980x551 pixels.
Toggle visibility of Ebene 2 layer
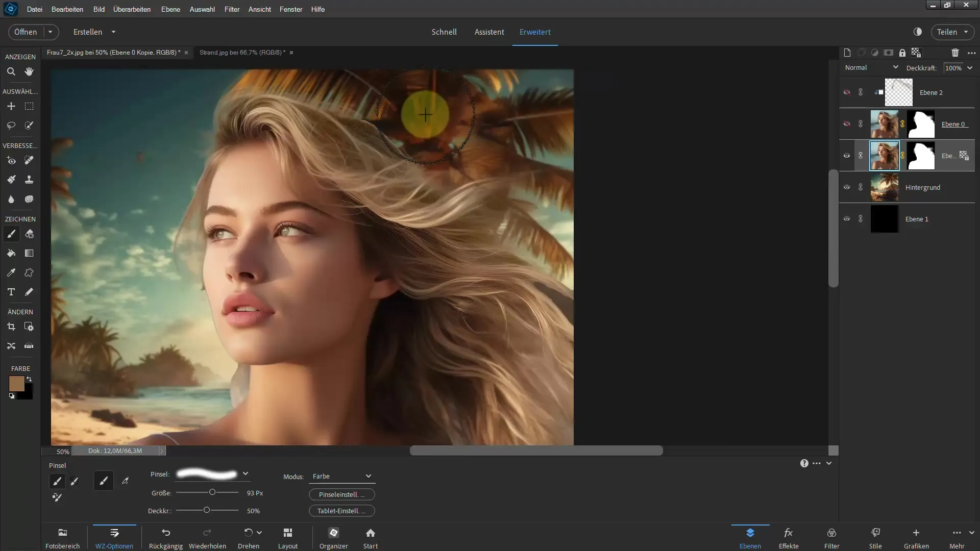coord(847,92)
